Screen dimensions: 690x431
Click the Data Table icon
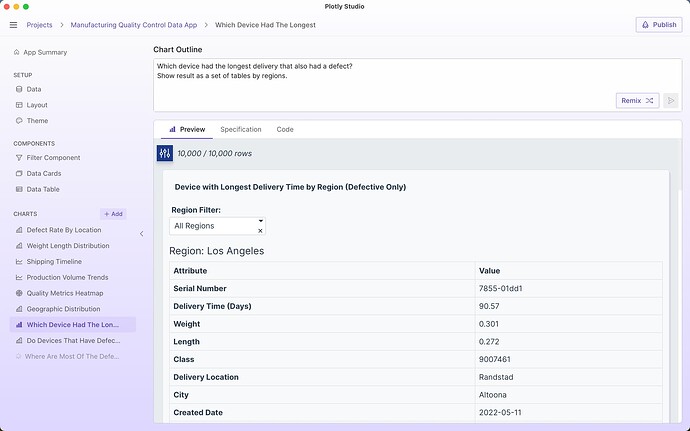point(19,189)
